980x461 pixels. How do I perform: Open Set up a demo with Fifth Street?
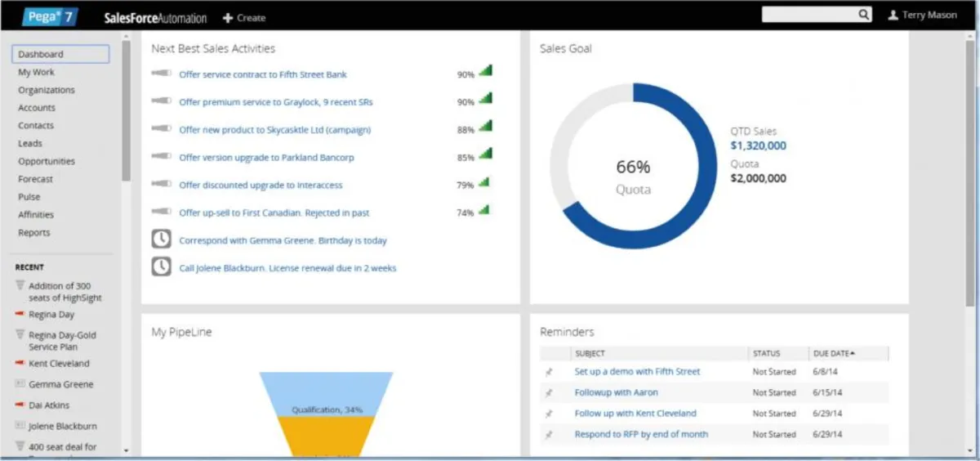(x=637, y=371)
